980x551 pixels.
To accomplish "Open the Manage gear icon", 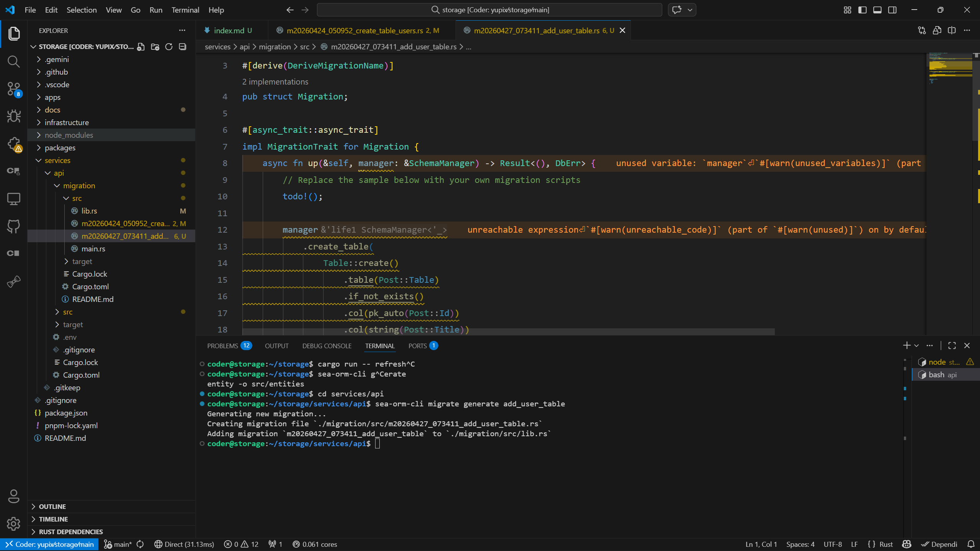I will 14,524.
